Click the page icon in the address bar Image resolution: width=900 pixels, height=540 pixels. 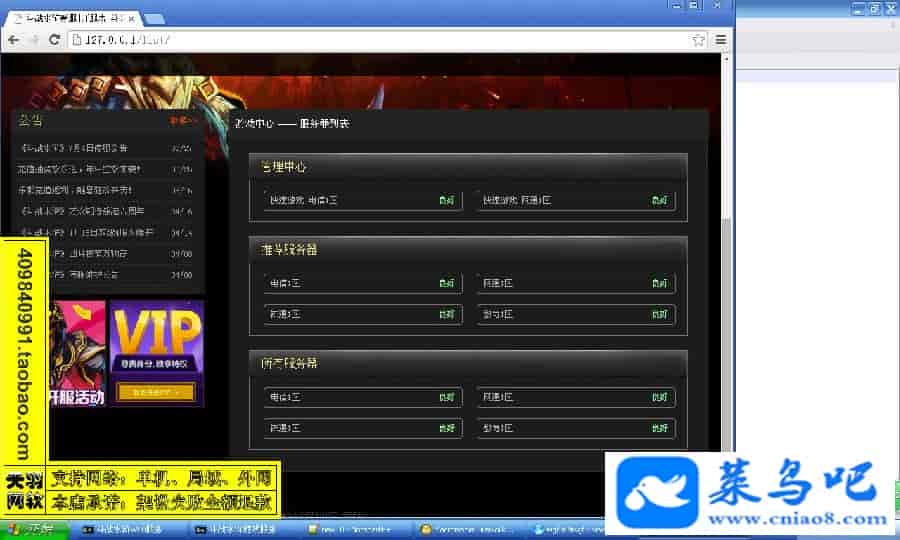click(77, 40)
